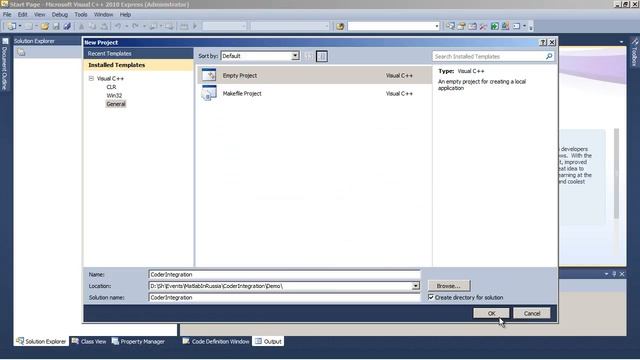Collapse the Visual C++ tree node
This screenshot has height=360, width=640.
tap(91, 78)
